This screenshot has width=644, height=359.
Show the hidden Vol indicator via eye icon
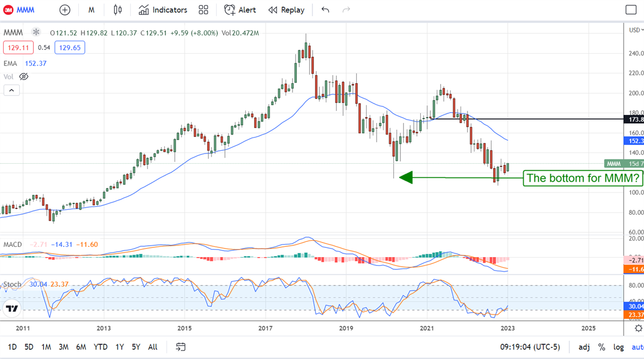[x=24, y=77]
